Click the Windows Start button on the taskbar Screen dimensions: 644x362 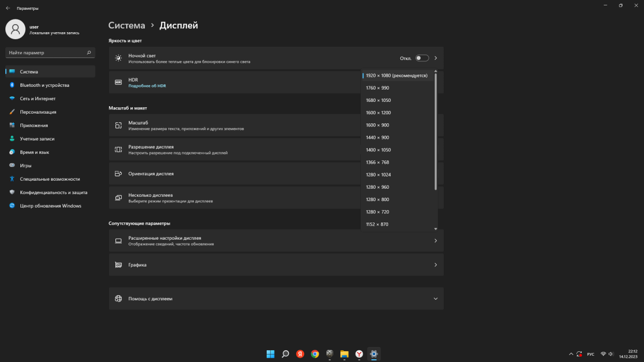(x=270, y=354)
